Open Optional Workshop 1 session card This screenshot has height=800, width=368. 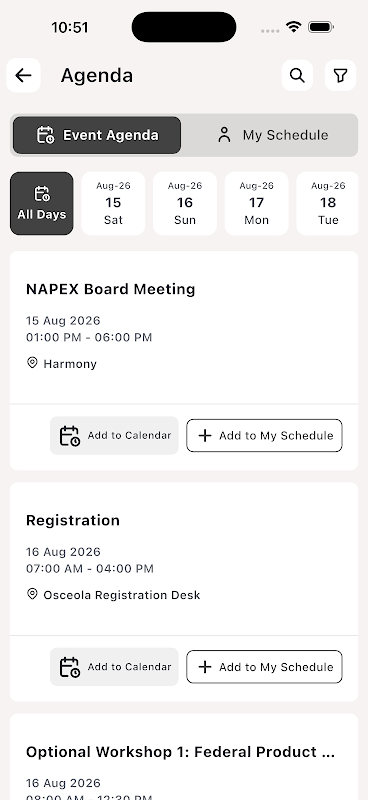184,757
